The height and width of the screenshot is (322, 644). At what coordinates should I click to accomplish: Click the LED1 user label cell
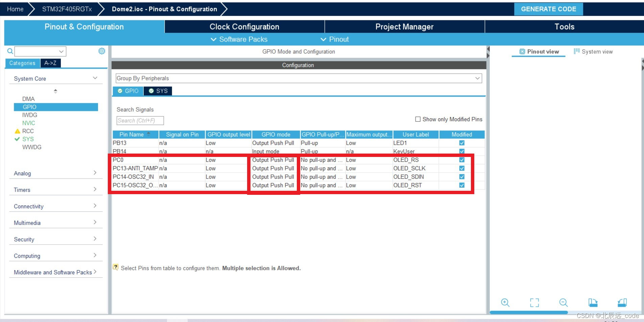[x=416, y=143]
